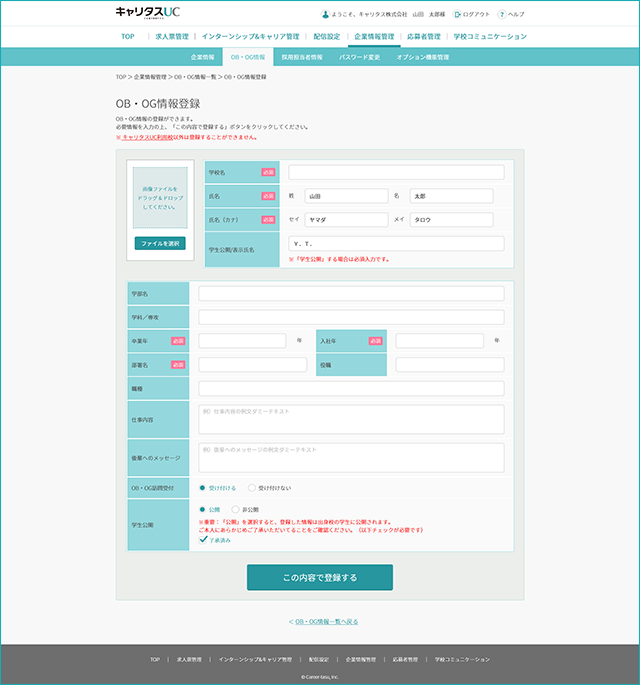Switch to the オプション機能管理 sub-tab

[x=422, y=57]
